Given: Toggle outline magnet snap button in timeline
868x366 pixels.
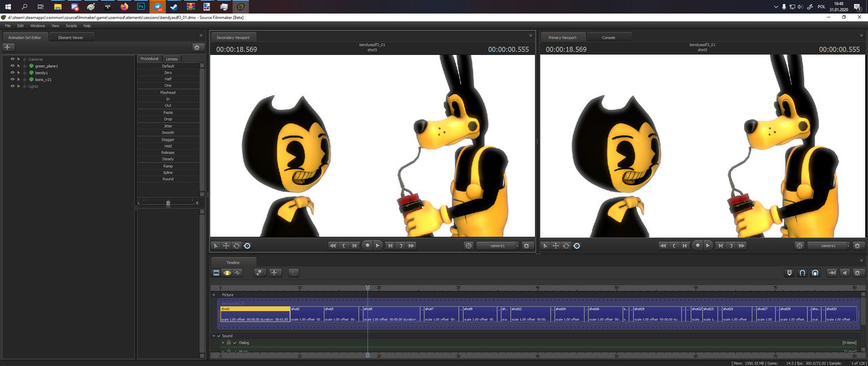Looking at the screenshot, I should (x=802, y=272).
